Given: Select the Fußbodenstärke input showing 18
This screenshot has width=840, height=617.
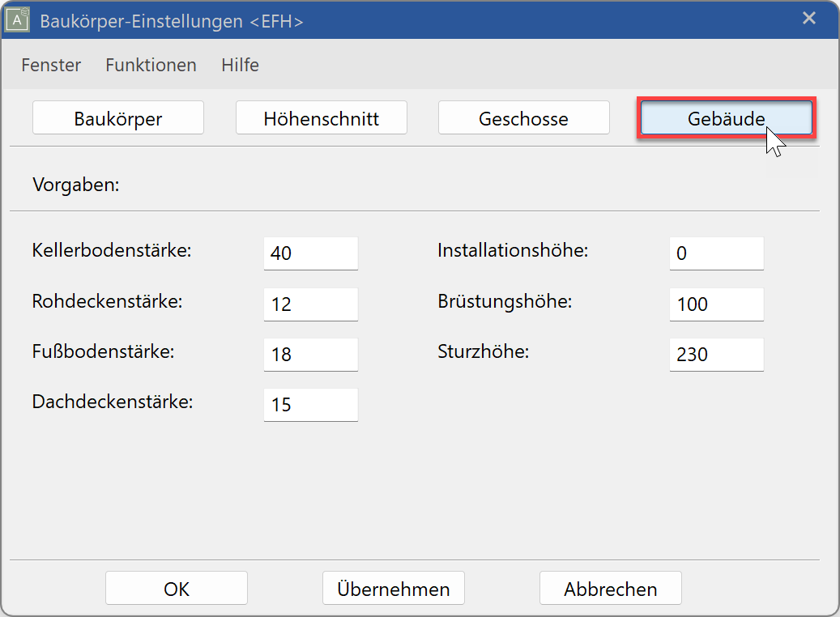Looking at the screenshot, I should point(310,354).
